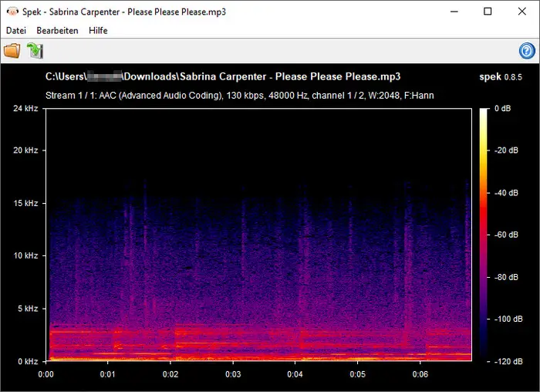Click the -100 dB label on the color scale

click(x=508, y=319)
